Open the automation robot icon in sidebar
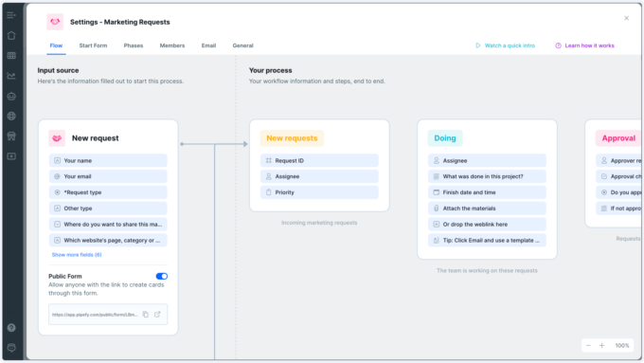Screen dimensions: 644x363 tap(11, 96)
